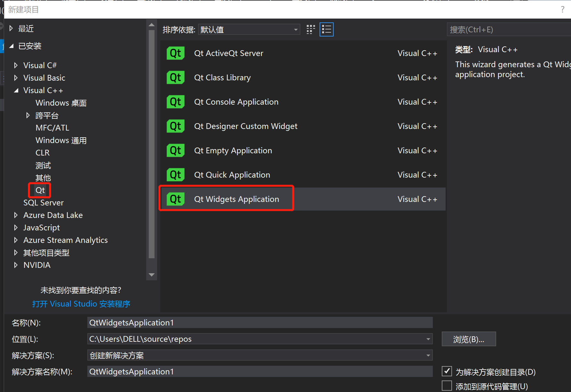This screenshot has height=392, width=571.
Task: Select the Qt Empty Application template
Action: coord(233,150)
